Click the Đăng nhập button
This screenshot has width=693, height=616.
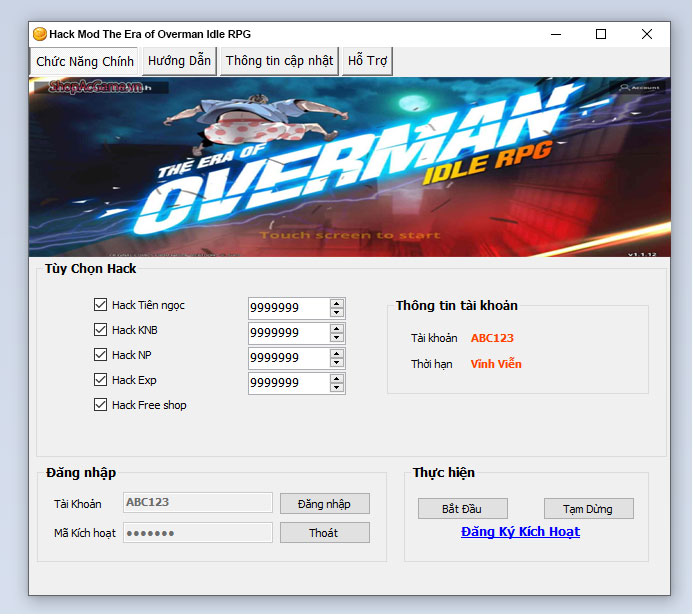pyautogui.click(x=325, y=504)
